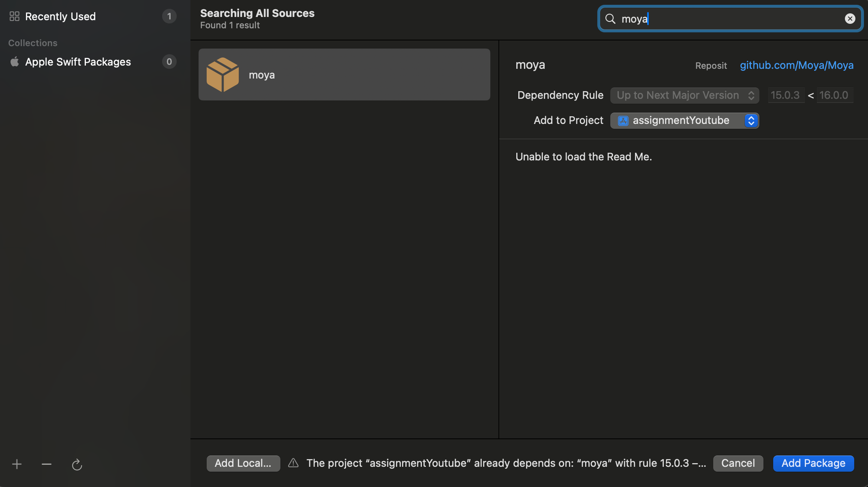Select the moya search result row
The image size is (868, 487).
coord(344,75)
